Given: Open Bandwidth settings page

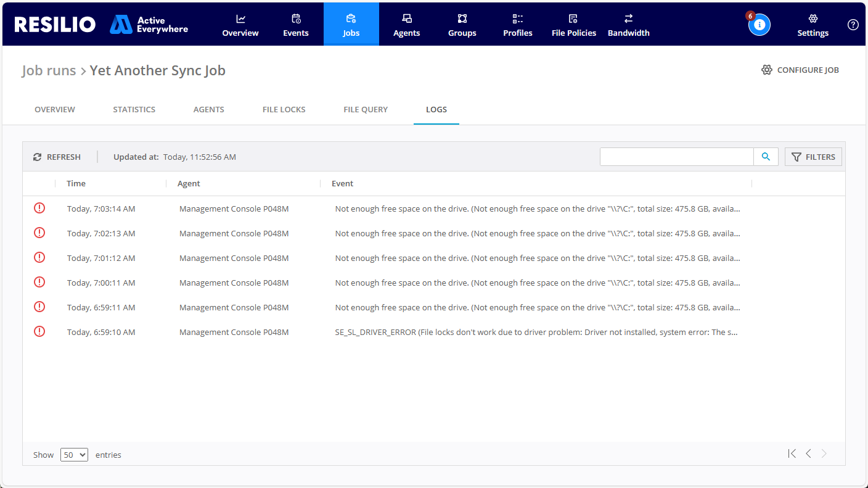Looking at the screenshot, I should pyautogui.click(x=628, y=25).
